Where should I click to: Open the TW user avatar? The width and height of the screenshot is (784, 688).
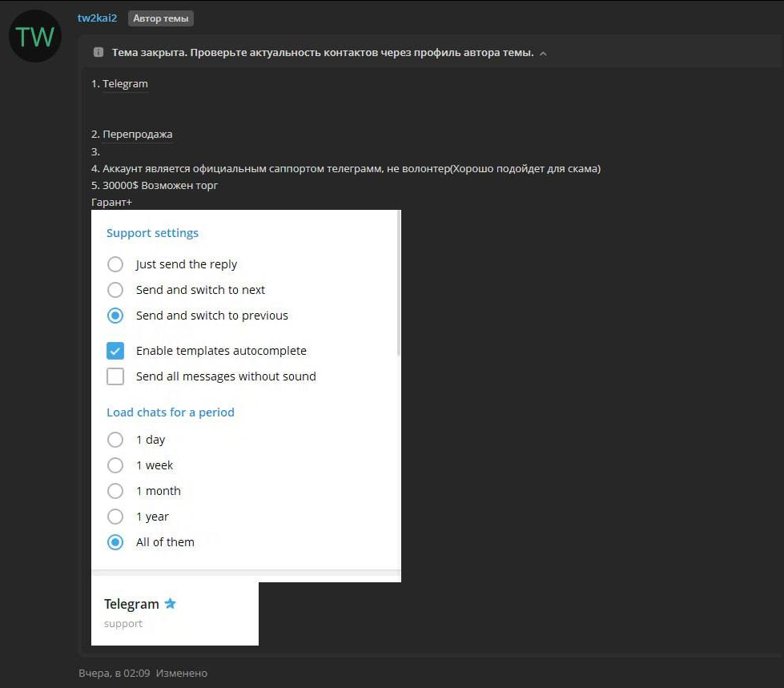(x=35, y=37)
